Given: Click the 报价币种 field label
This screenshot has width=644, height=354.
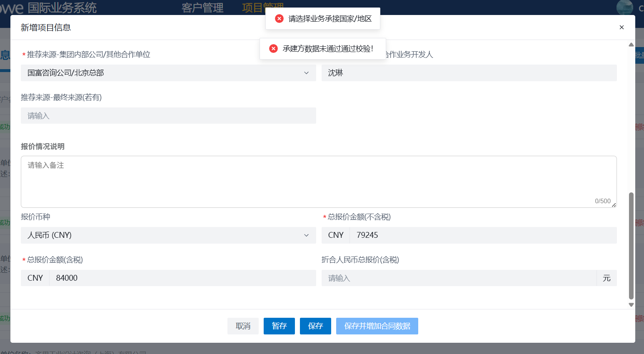Looking at the screenshot, I should pyautogui.click(x=35, y=217).
